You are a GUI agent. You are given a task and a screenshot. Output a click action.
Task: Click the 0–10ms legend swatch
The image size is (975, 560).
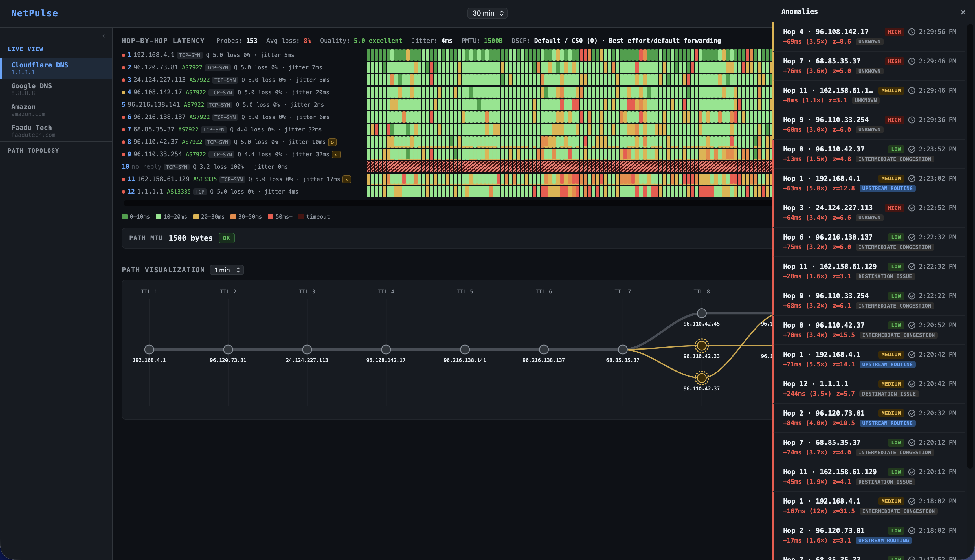coord(125,217)
